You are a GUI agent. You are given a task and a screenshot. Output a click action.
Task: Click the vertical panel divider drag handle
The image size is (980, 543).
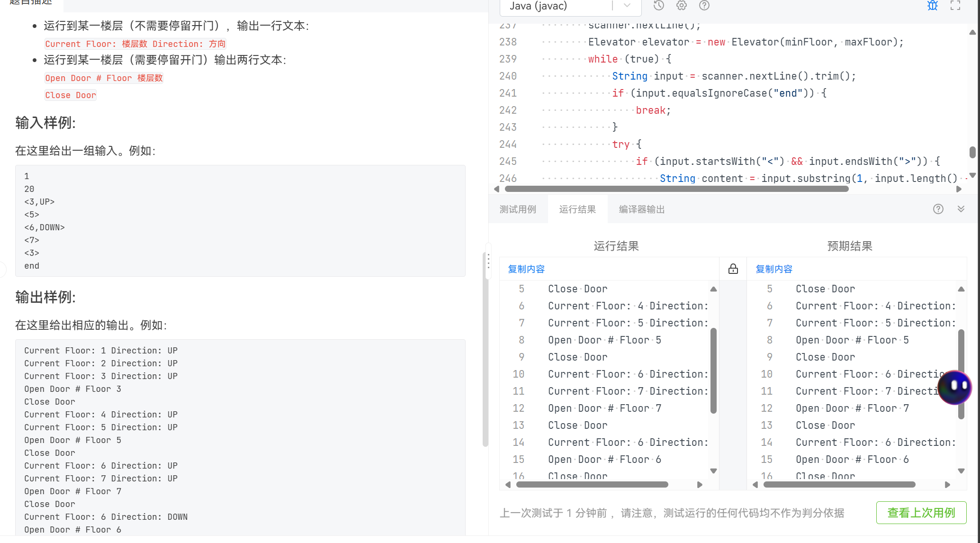pos(488,262)
